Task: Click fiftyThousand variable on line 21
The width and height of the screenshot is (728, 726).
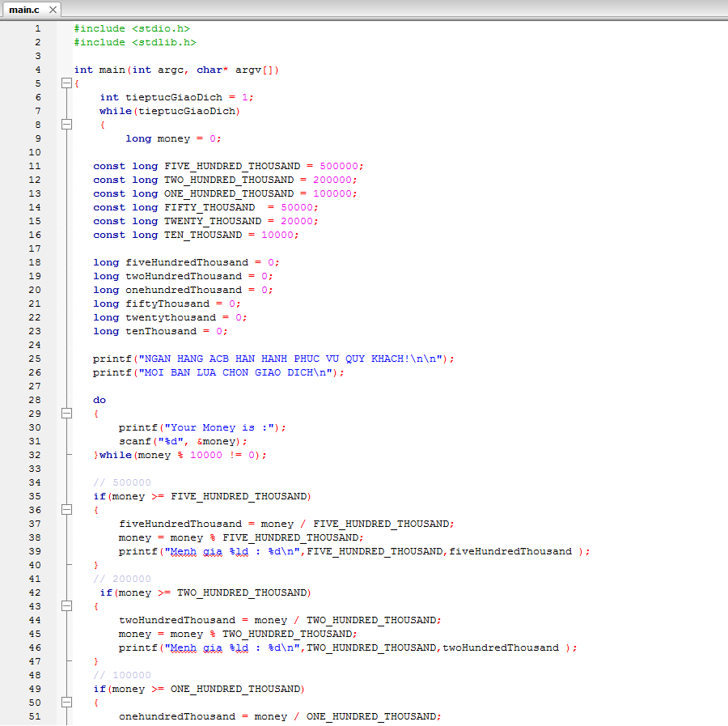Action: tap(167, 304)
